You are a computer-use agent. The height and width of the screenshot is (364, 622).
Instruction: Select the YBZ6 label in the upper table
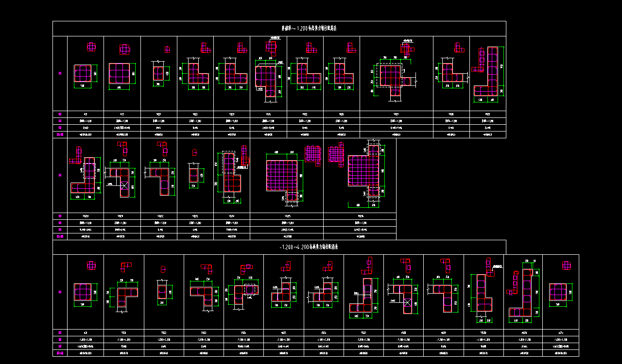click(x=342, y=115)
